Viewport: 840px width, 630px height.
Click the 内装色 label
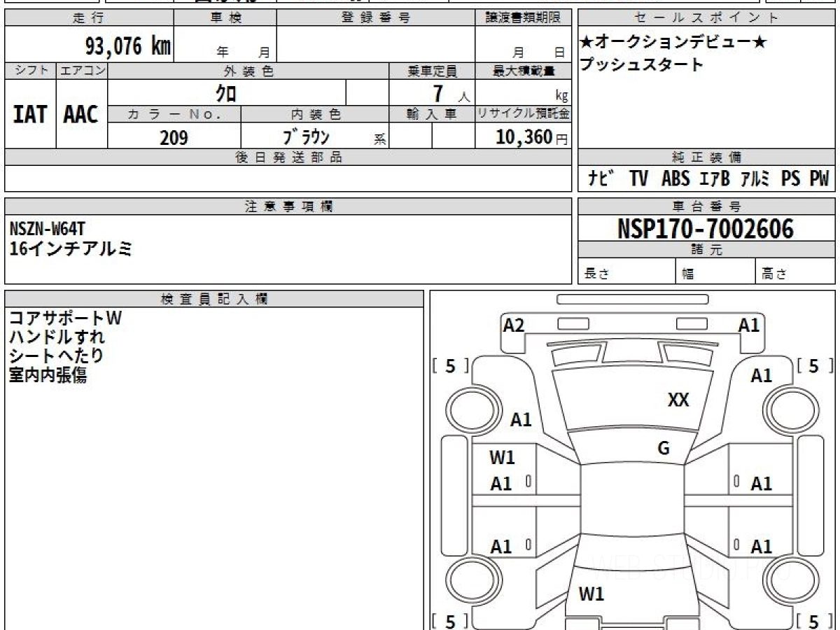pyautogui.click(x=315, y=114)
